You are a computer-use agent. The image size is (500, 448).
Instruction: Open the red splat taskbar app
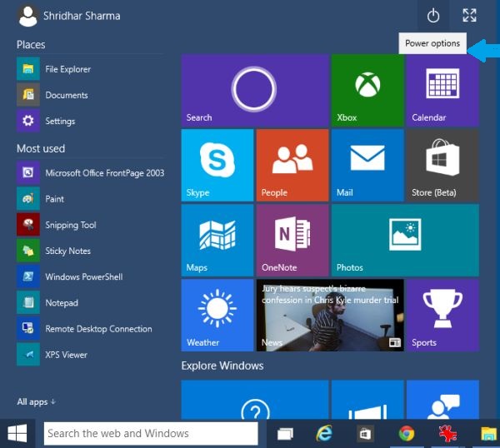(x=447, y=434)
